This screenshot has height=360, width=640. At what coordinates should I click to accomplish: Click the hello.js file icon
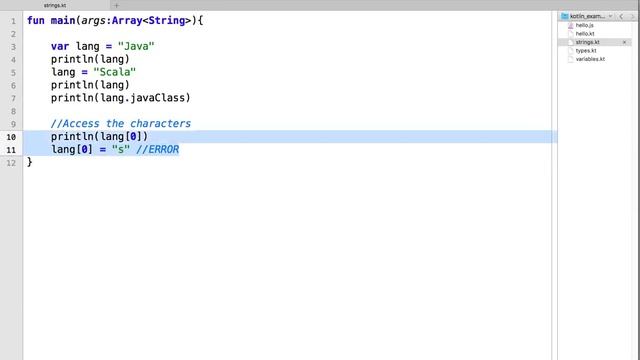pos(571,25)
